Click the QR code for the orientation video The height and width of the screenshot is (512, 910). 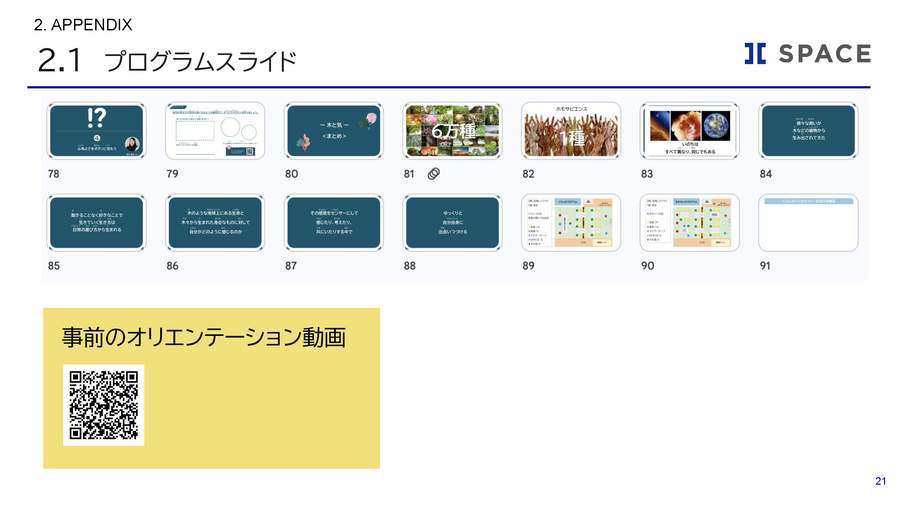(x=104, y=405)
